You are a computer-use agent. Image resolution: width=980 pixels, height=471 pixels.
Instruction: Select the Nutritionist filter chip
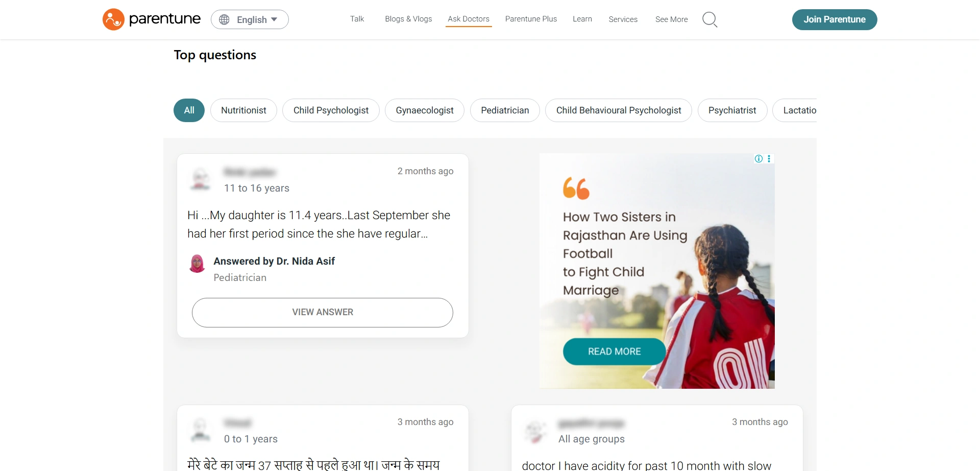pos(243,110)
